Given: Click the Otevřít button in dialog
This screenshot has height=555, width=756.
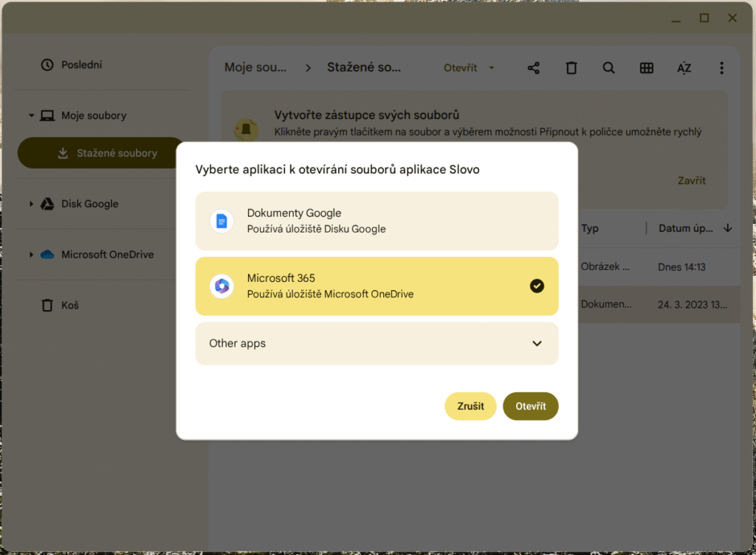Looking at the screenshot, I should pos(530,406).
